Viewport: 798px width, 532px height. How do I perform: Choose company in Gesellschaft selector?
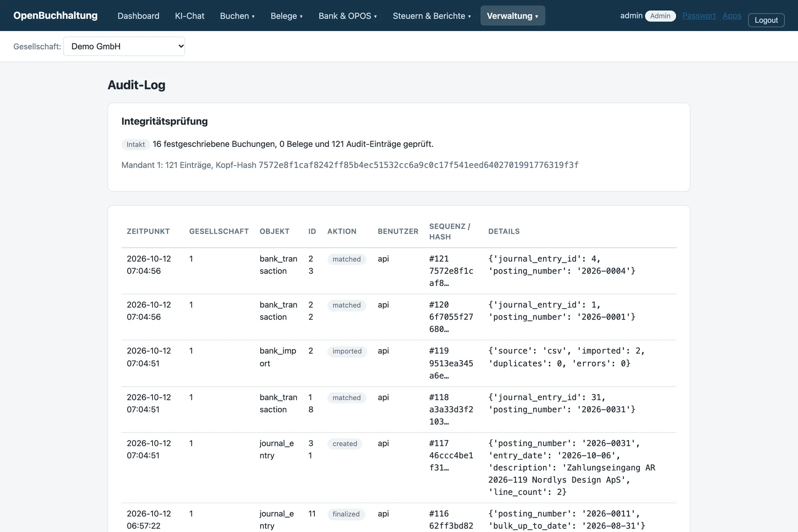coord(124,47)
